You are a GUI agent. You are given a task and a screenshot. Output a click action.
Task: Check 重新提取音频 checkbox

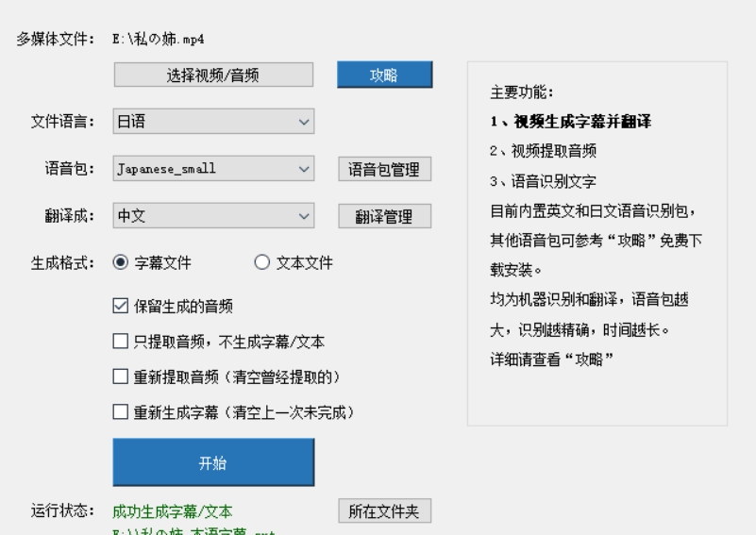pyautogui.click(x=121, y=376)
